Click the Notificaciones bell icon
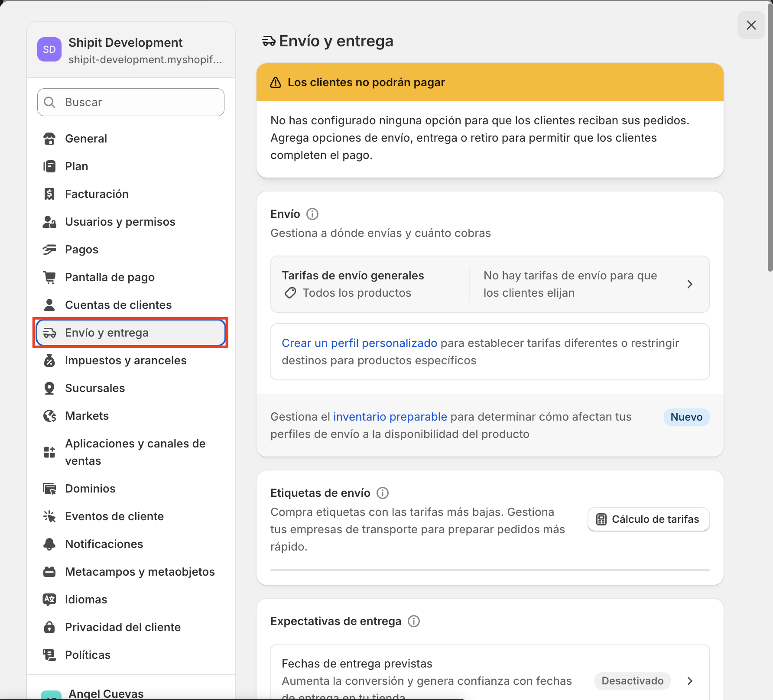This screenshot has height=700, width=773. 50,544
